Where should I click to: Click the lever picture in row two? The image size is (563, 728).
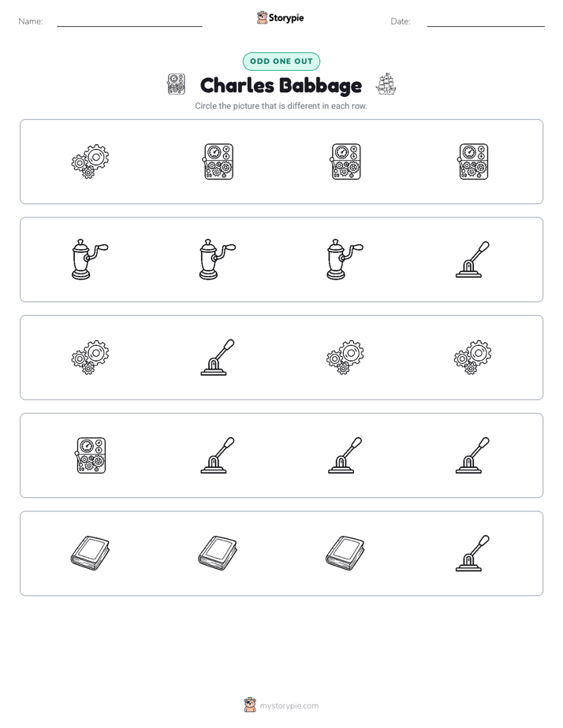473,259
